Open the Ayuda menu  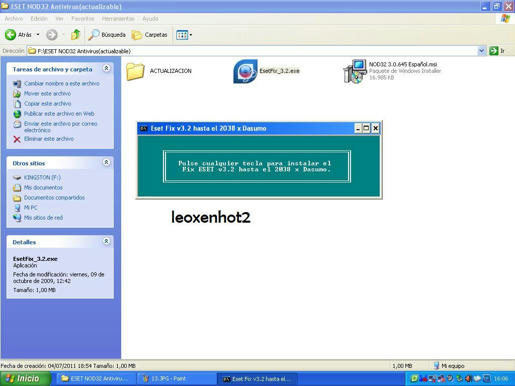150,19
